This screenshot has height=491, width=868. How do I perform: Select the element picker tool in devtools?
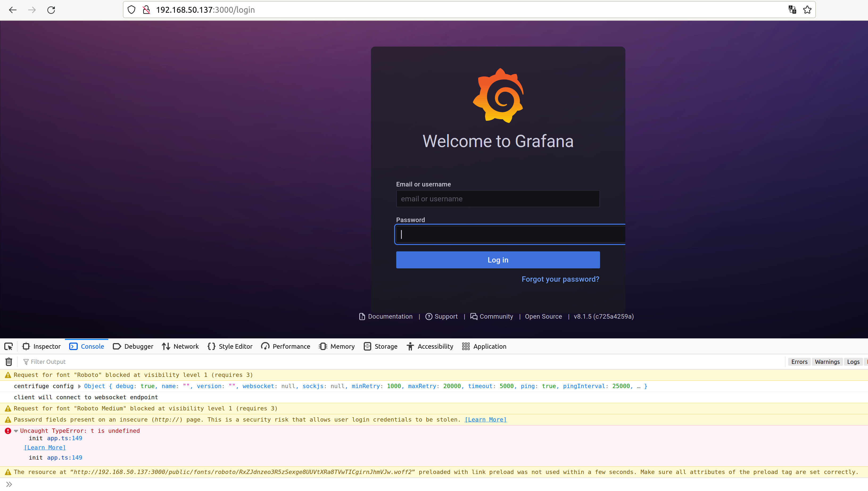(x=9, y=346)
